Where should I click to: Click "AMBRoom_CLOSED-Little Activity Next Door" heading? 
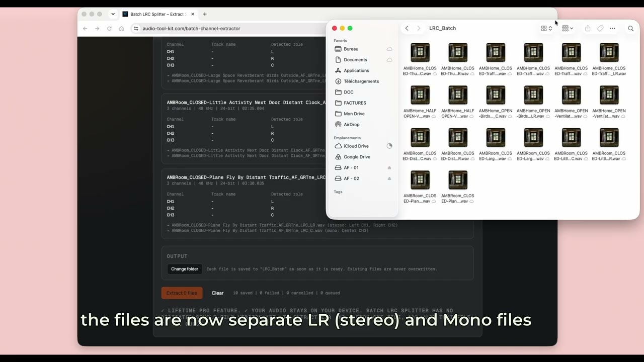coord(247,103)
